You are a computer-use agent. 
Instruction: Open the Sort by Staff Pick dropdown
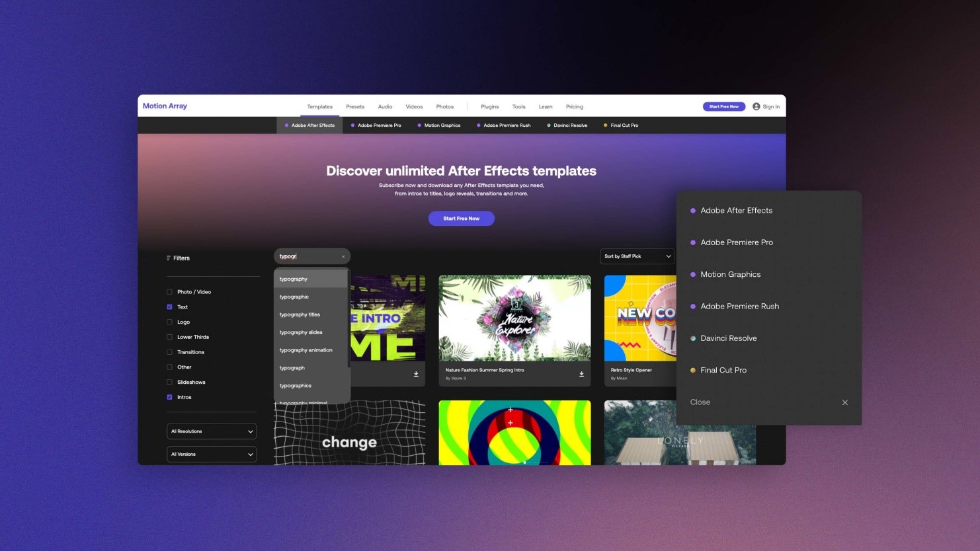coord(637,256)
